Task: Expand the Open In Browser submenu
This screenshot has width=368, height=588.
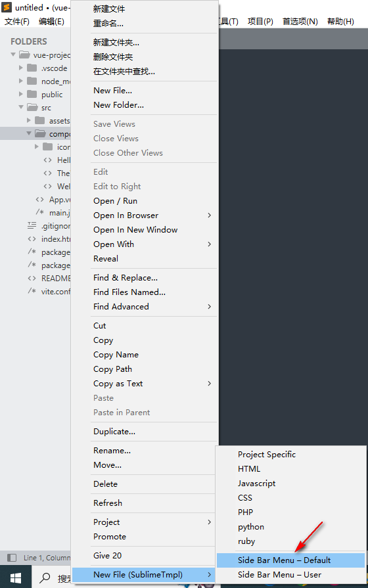Action: pos(154,215)
